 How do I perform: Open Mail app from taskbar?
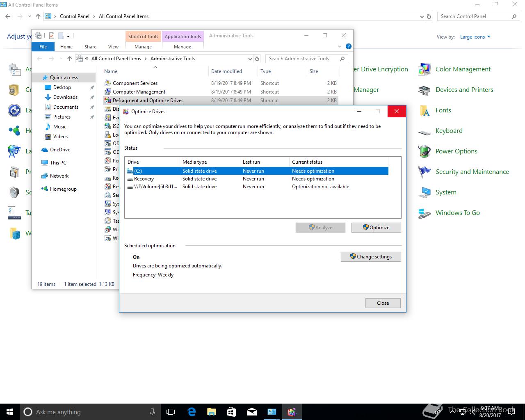[x=251, y=412]
